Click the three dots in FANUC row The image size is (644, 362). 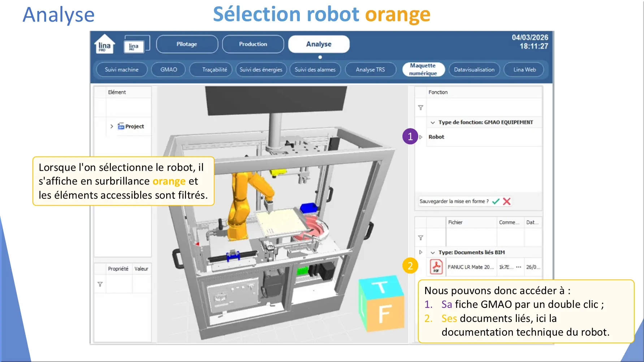[x=519, y=267]
